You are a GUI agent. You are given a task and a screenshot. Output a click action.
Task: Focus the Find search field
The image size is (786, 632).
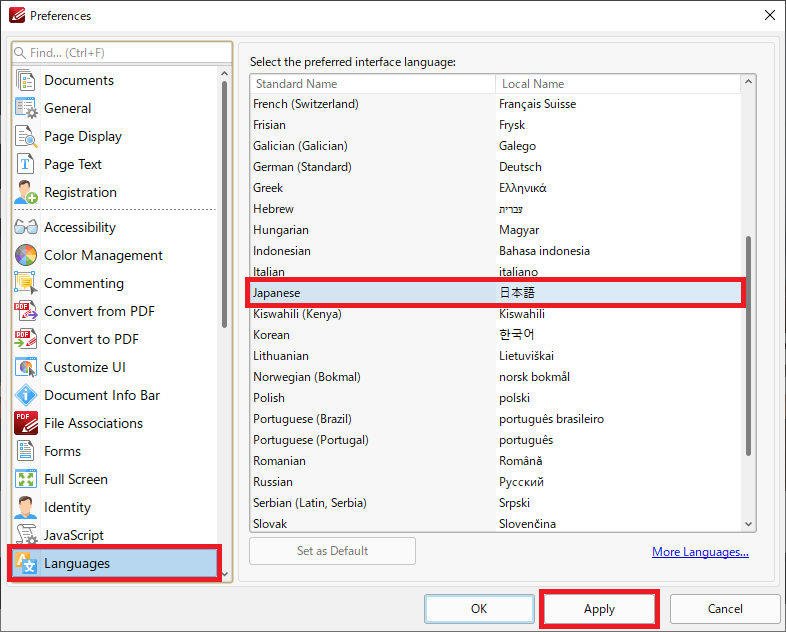coord(122,53)
